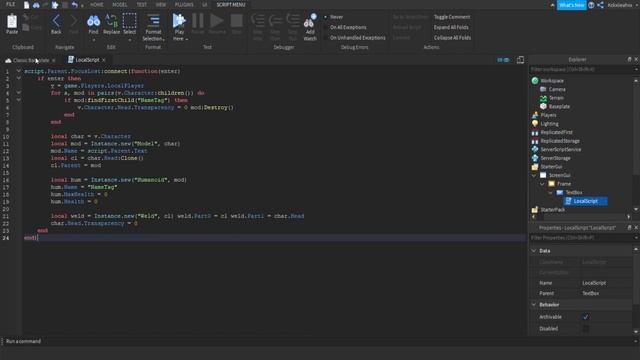The height and width of the screenshot is (360, 640).
Task: Select ServerStorage in Explorer
Action: point(556,158)
